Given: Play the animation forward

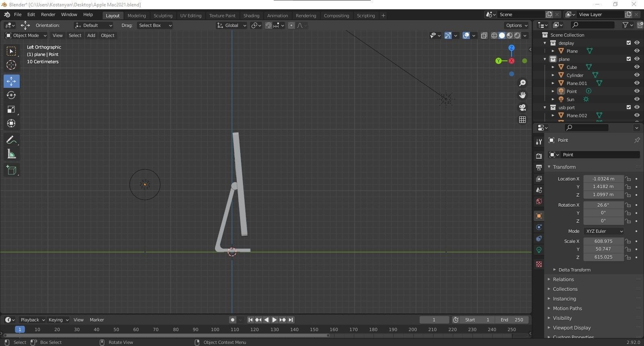Looking at the screenshot, I should point(275,320).
